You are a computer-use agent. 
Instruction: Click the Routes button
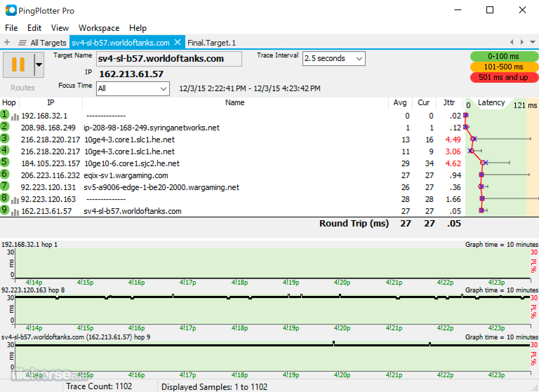[23, 88]
